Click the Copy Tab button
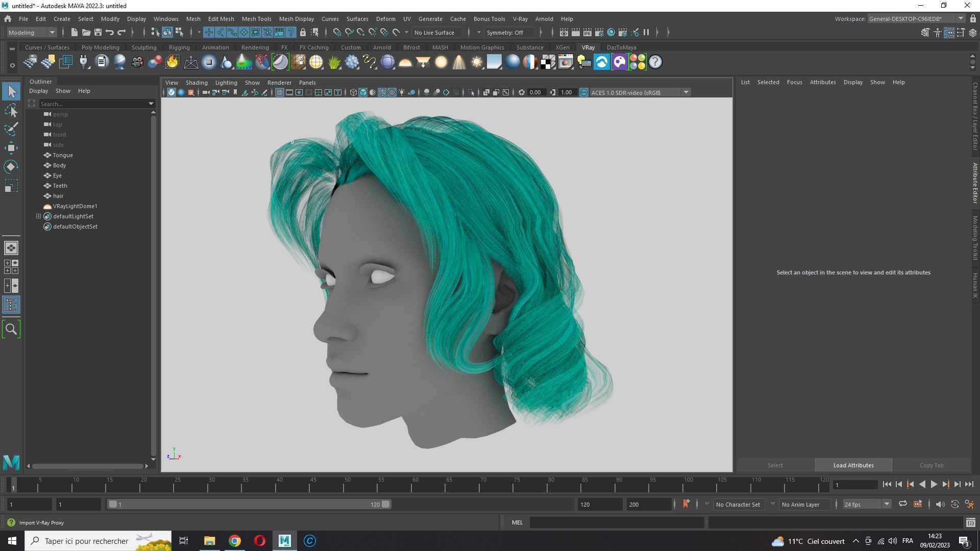This screenshot has width=980, height=551. click(x=932, y=465)
